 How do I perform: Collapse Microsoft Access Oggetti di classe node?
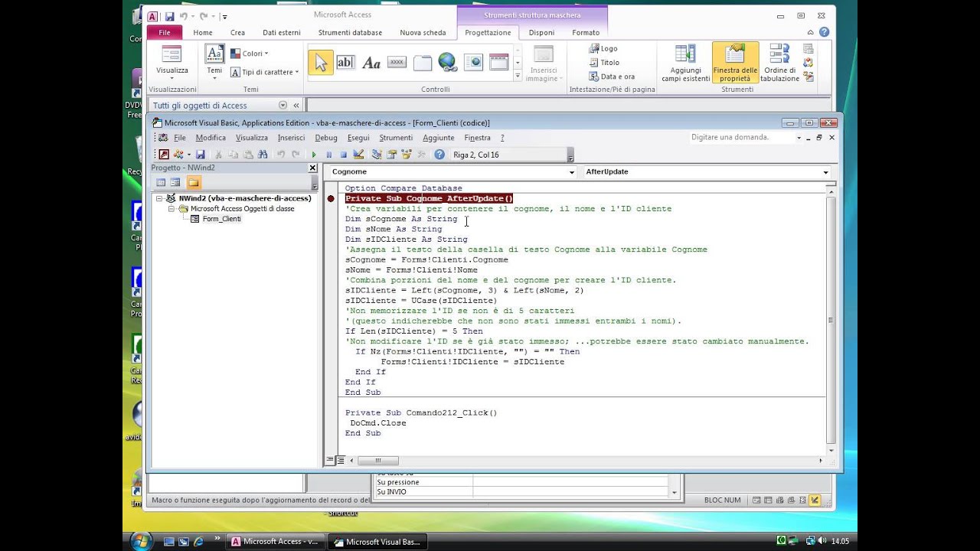pyautogui.click(x=171, y=208)
